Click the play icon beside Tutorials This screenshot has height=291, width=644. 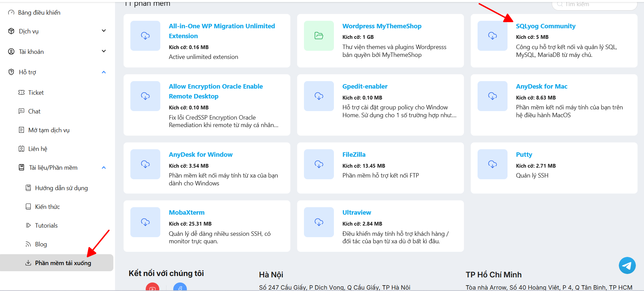(28, 225)
